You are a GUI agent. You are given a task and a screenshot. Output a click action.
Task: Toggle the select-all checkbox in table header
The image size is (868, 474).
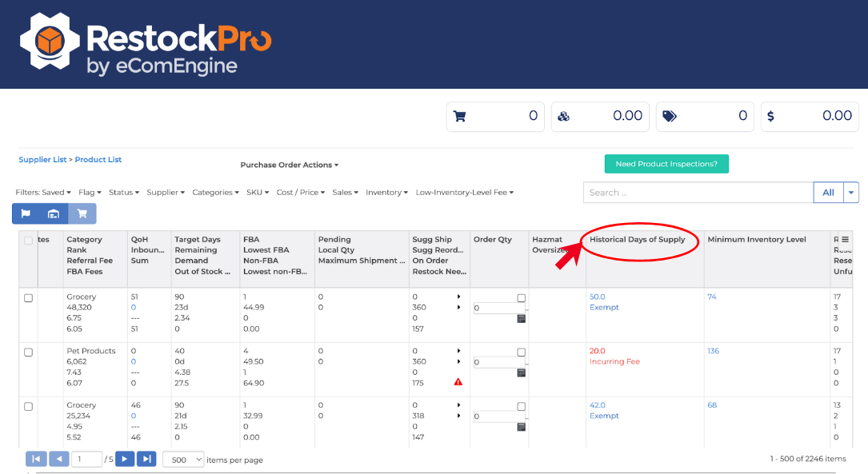click(28, 239)
